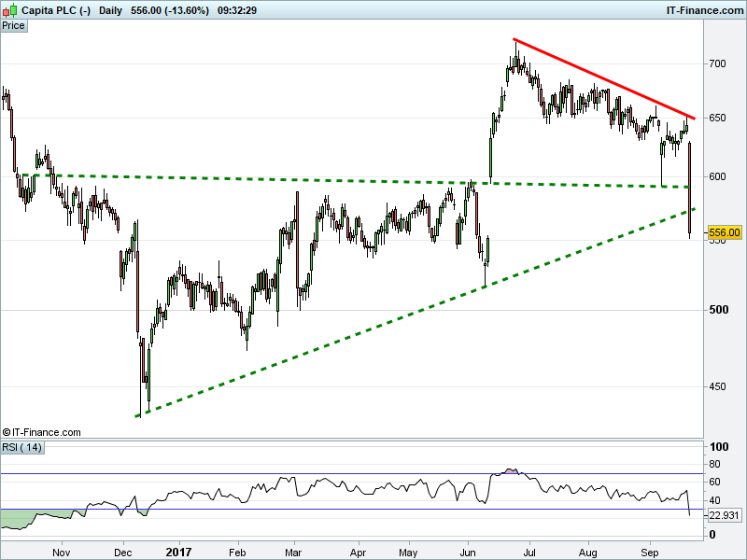This screenshot has width=747, height=560.
Task: Click the RSI 100 scale label
Action: tap(719, 447)
